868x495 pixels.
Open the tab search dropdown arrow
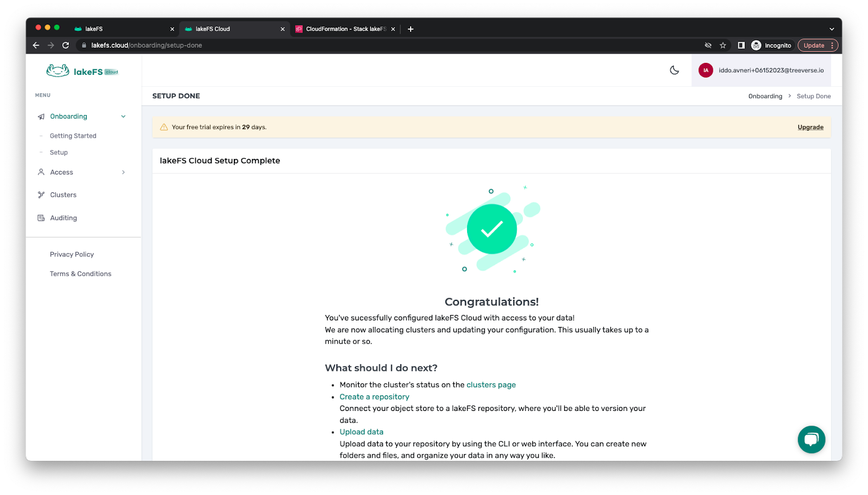832,29
